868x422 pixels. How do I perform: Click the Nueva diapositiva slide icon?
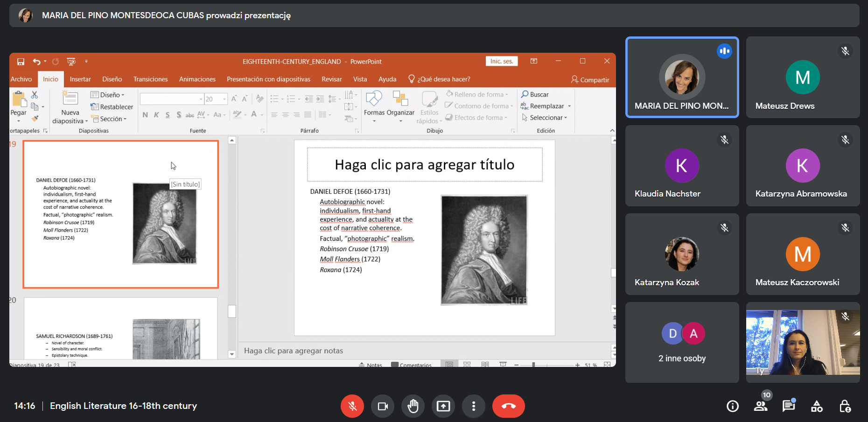click(70, 98)
